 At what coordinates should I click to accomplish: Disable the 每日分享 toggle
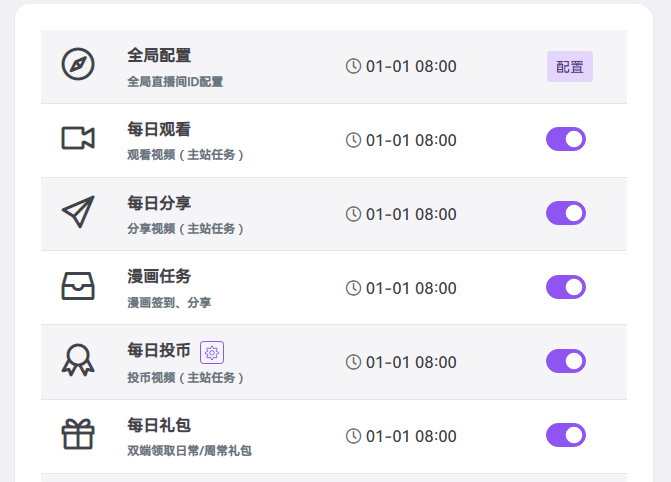(566, 214)
